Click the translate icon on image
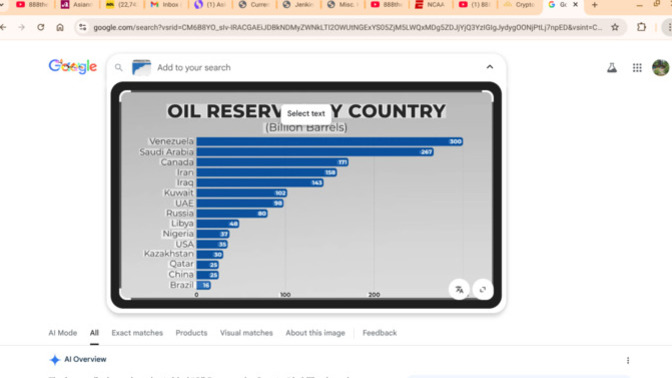The height and width of the screenshot is (378, 672). [459, 290]
